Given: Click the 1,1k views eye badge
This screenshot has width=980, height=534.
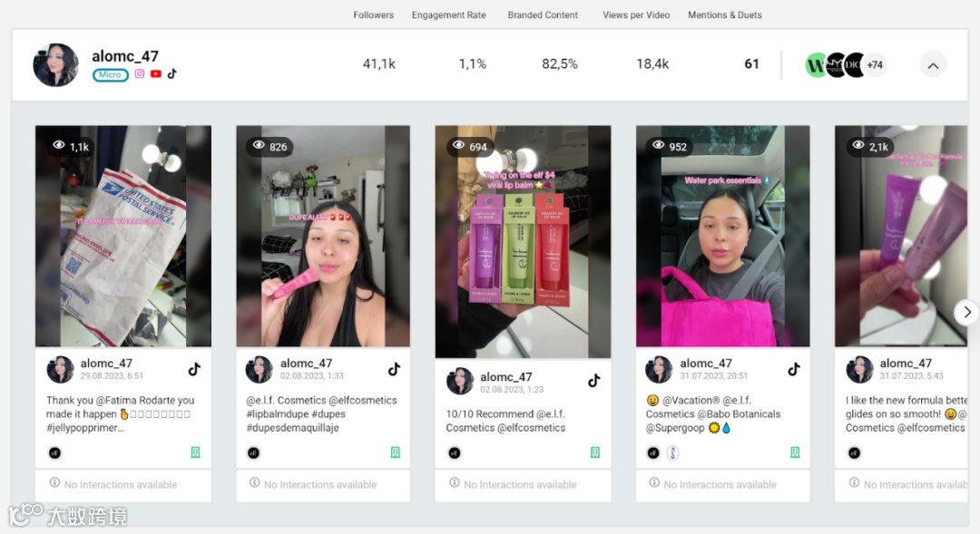Looking at the screenshot, I should click(72, 146).
